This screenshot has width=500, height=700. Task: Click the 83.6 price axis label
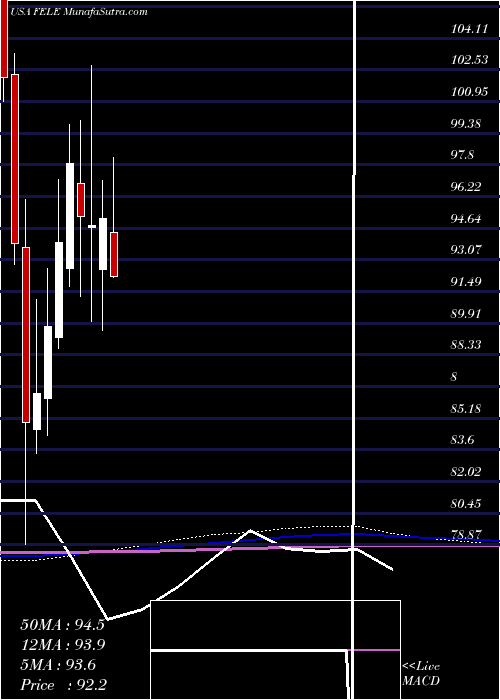coord(462,440)
